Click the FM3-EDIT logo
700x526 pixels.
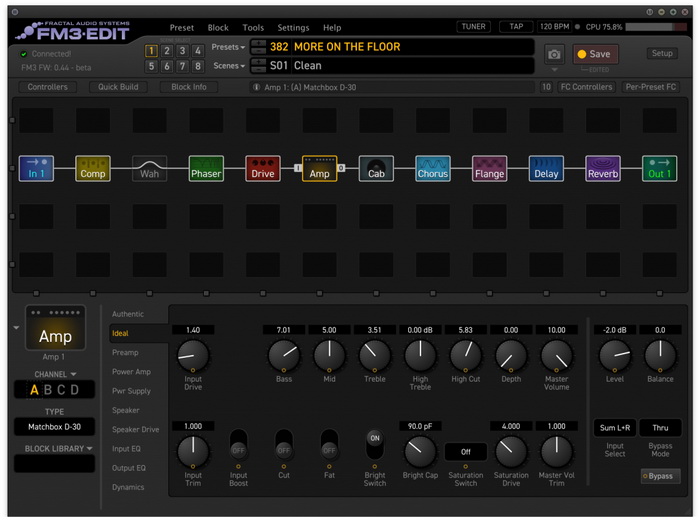point(73,31)
